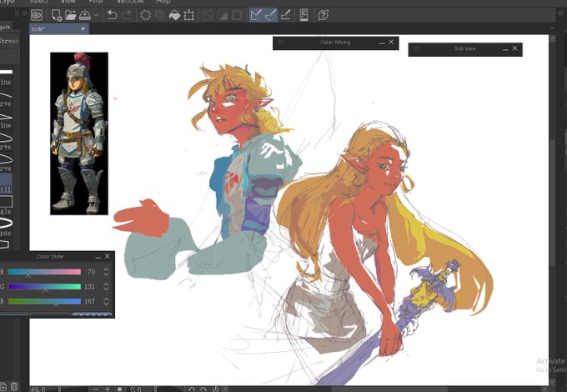Close the Color Mixing palette

point(391,42)
